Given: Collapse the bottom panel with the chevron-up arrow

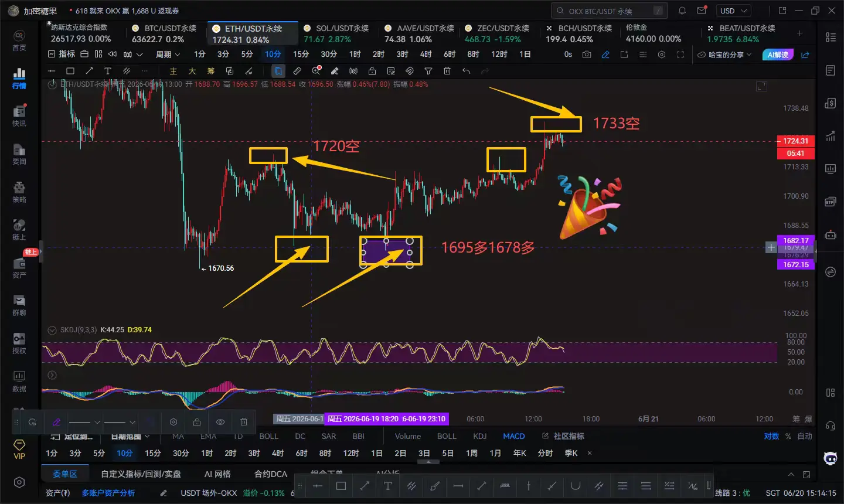Looking at the screenshot, I should (x=791, y=474).
